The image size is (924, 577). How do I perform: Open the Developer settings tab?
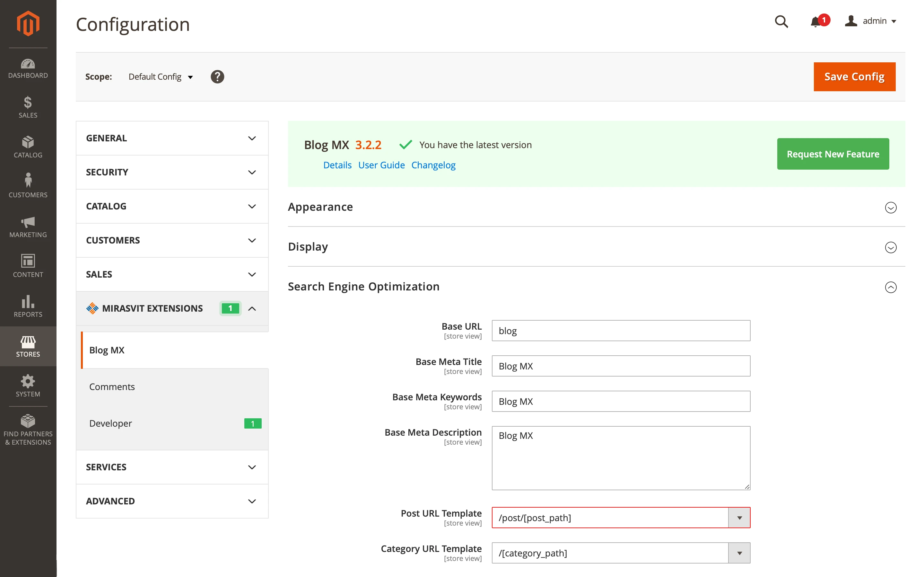point(110,423)
